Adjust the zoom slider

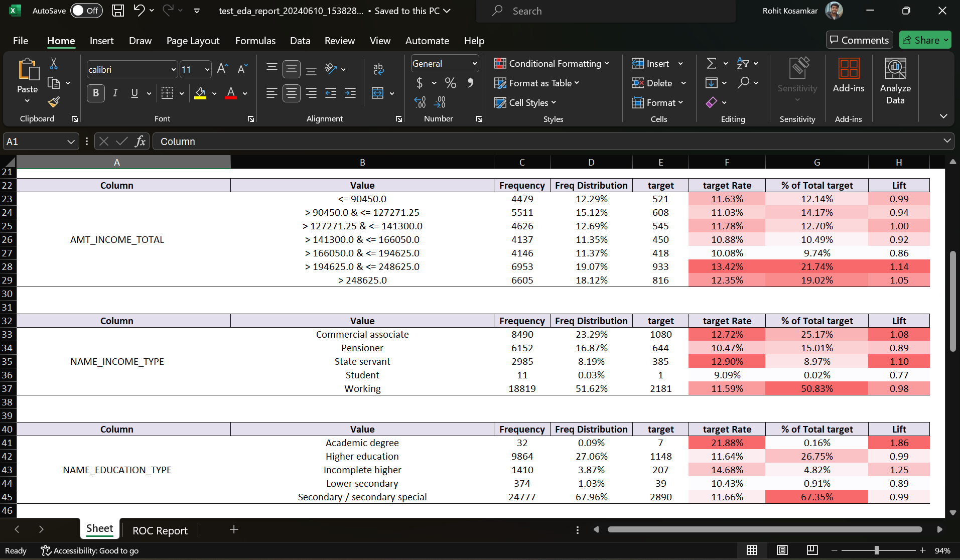point(877,550)
